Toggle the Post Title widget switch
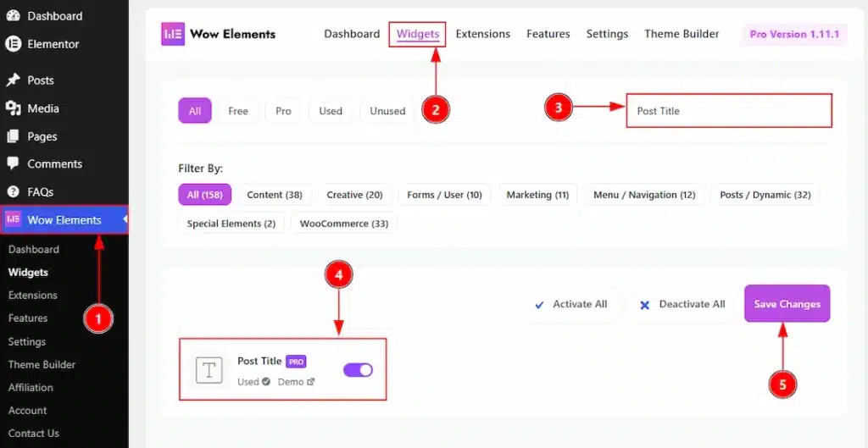This screenshot has width=868, height=448. [359, 370]
